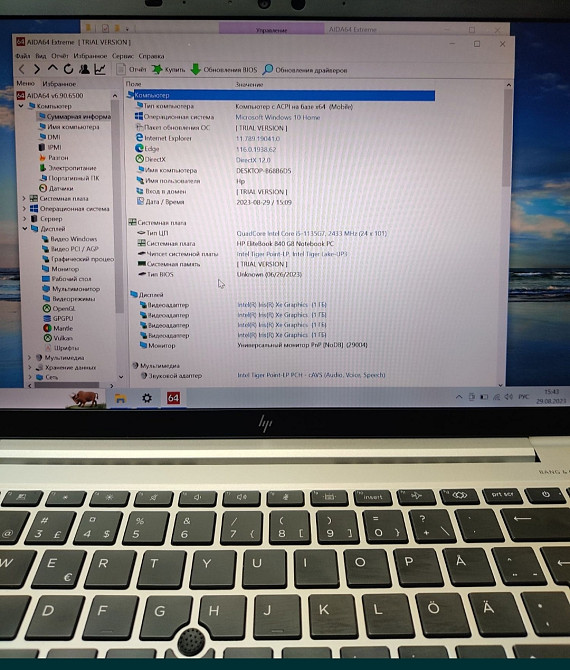Expand the Хранение данных tree node

(29, 367)
